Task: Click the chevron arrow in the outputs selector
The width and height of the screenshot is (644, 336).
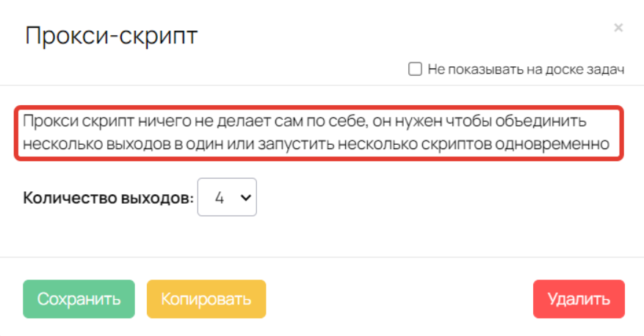Action: tap(245, 198)
